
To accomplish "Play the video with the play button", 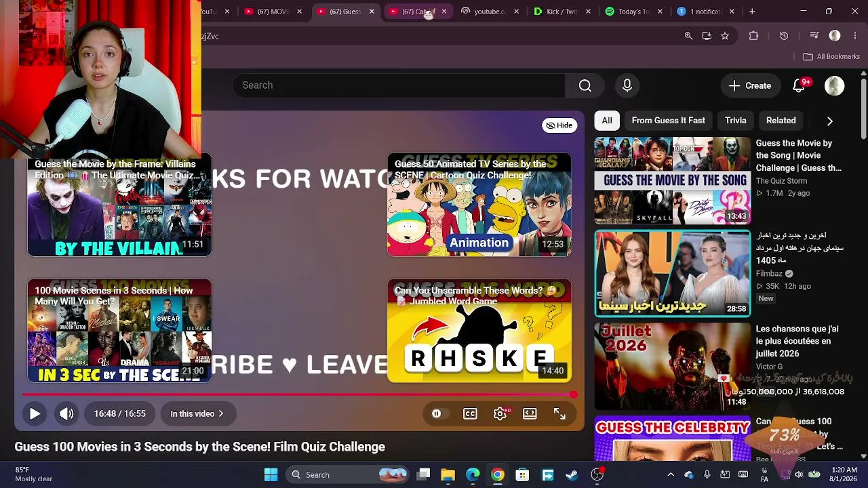I will click(x=35, y=413).
